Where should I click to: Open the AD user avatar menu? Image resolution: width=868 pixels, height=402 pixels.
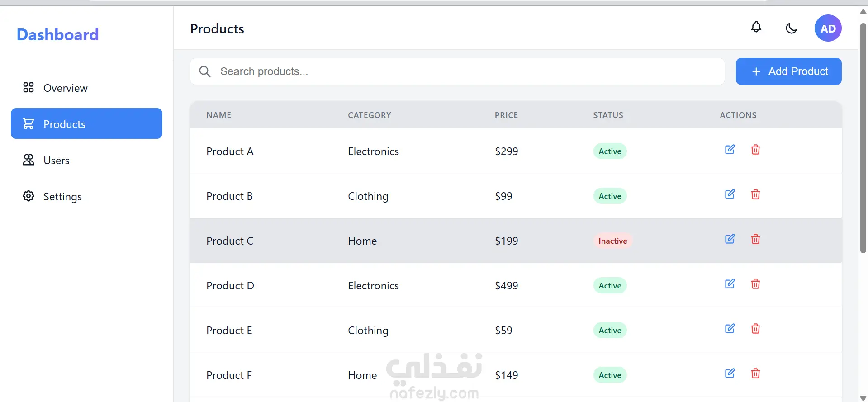828,28
